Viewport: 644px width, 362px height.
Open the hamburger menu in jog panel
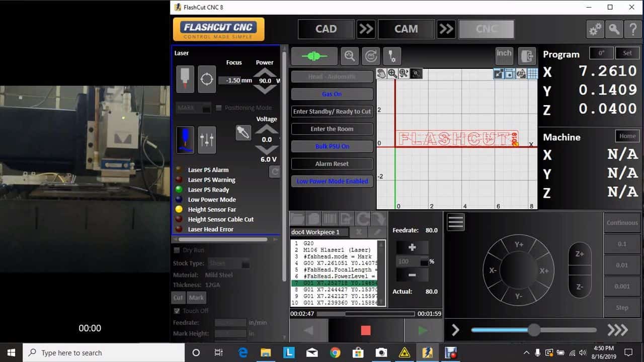[456, 222]
